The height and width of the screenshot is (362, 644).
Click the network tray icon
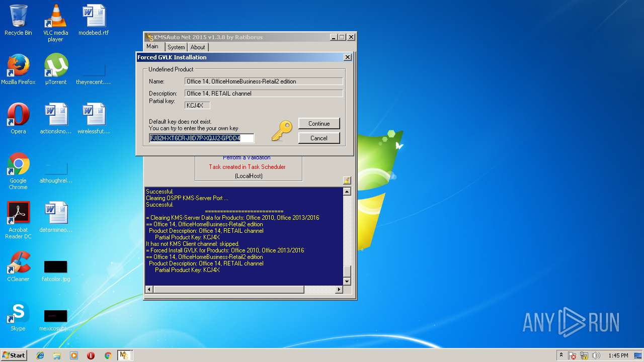click(585, 355)
